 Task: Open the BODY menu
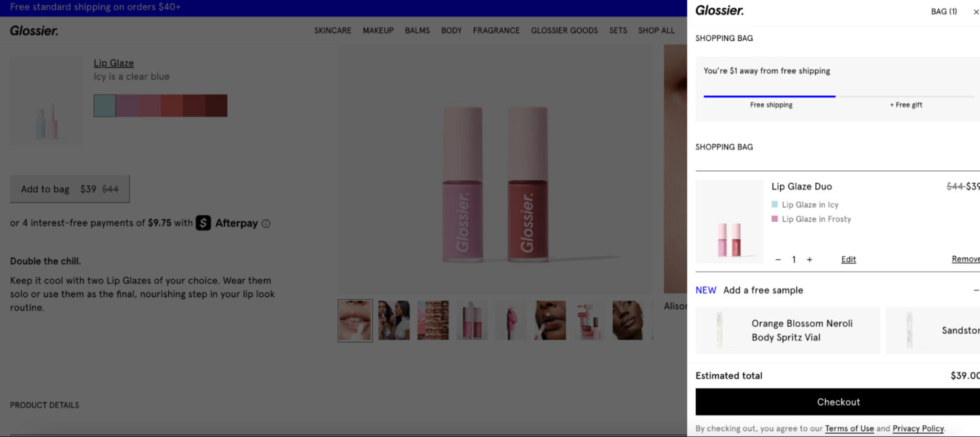click(451, 31)
